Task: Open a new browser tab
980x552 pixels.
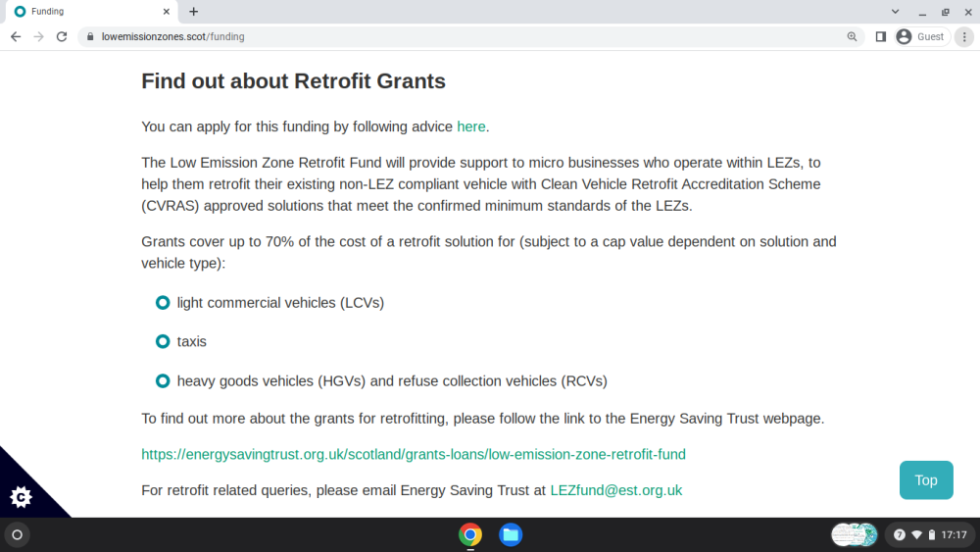Action: (194, 11)
